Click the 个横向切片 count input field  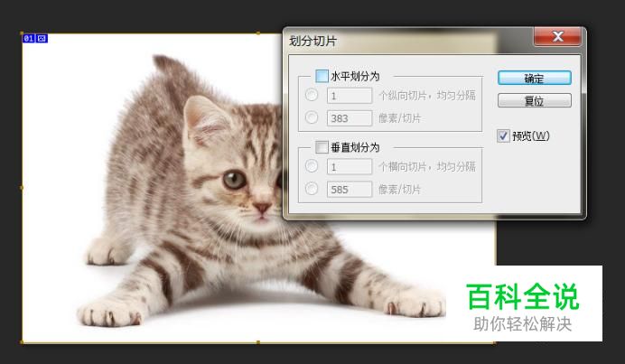pos(350,167)
